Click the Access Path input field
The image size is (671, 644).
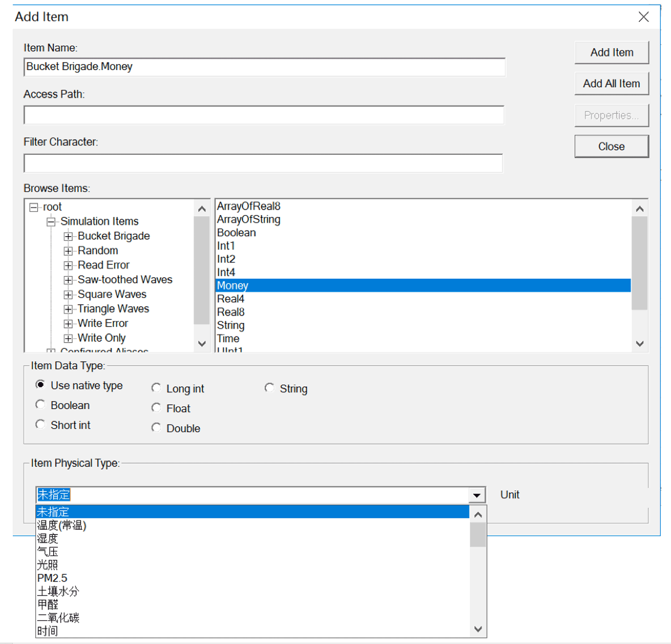pos(264,115)
